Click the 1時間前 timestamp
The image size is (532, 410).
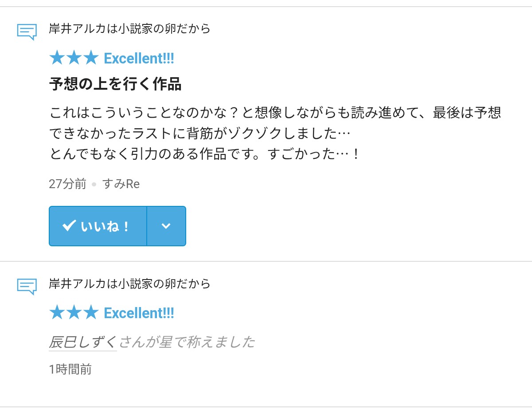(70, 369)
